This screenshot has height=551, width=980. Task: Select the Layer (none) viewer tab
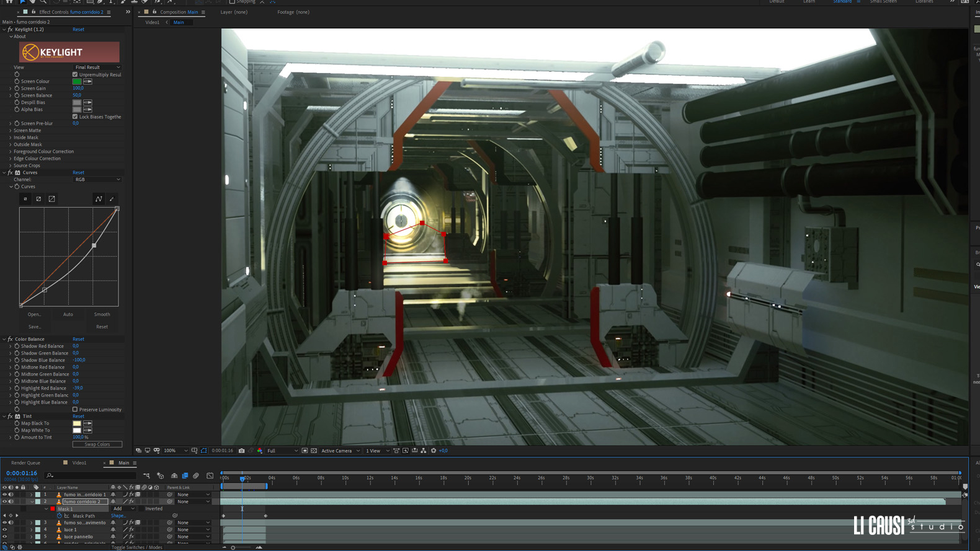point(234,12)
